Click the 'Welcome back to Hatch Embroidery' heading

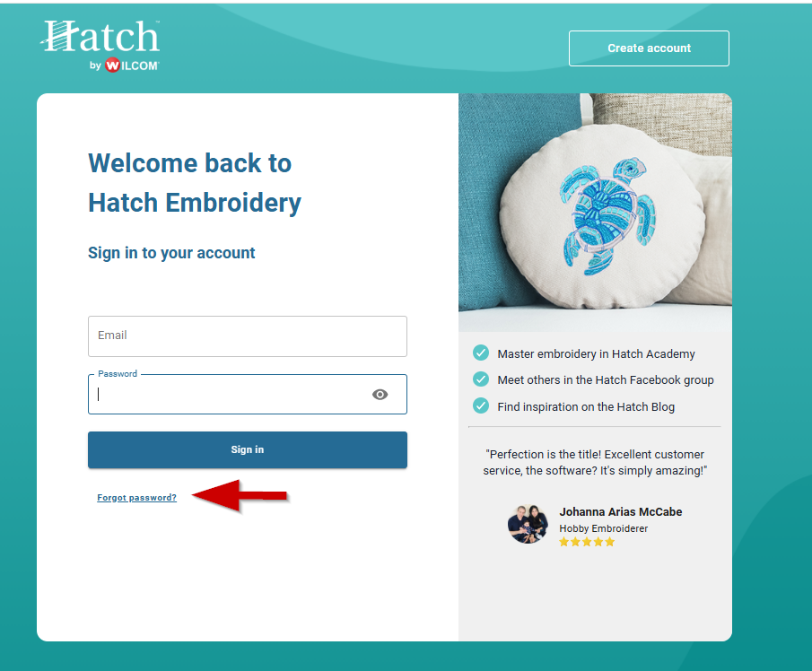(195, 183)
